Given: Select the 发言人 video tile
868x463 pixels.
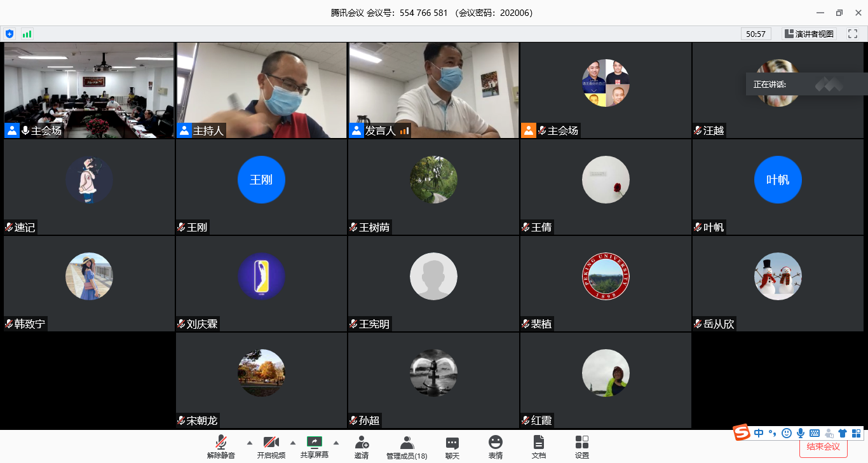Looking at the screenshot, I should 433,90.
